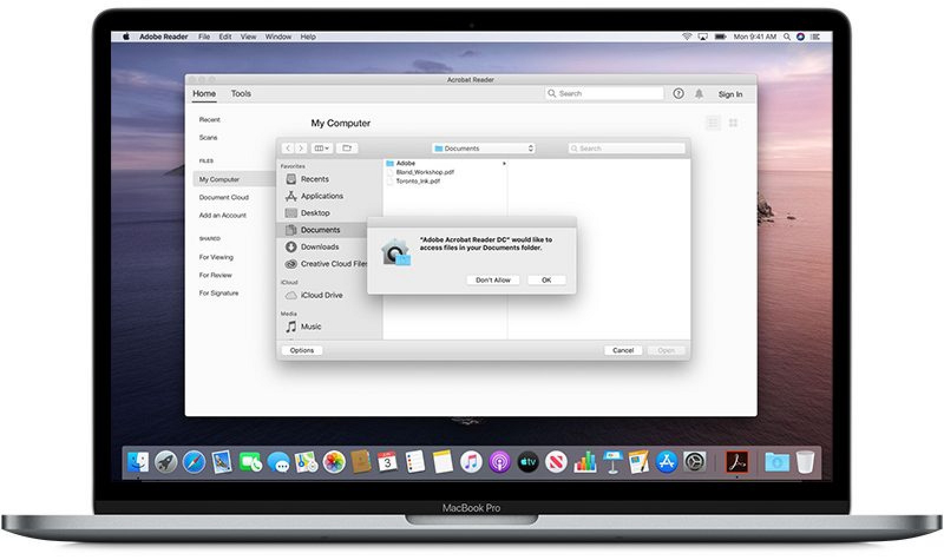The image size is (944, 560).
Task: Click the Acrobat Reader Search field
Action: [x=605, y=94]
